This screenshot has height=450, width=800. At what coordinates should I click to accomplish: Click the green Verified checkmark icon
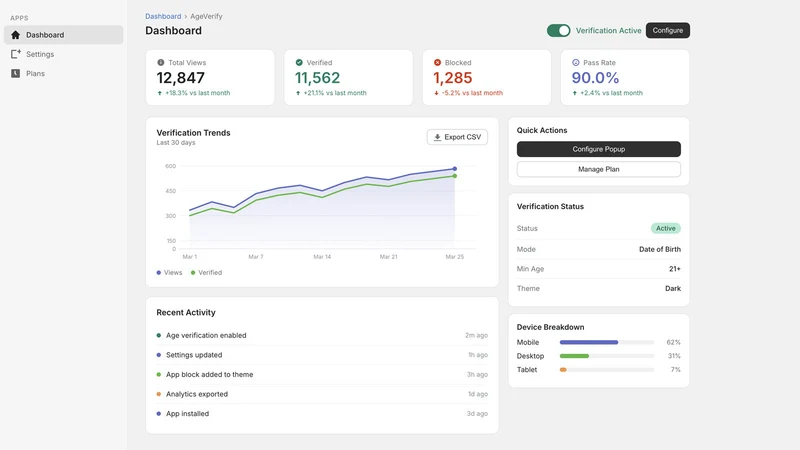pos(299,62)
